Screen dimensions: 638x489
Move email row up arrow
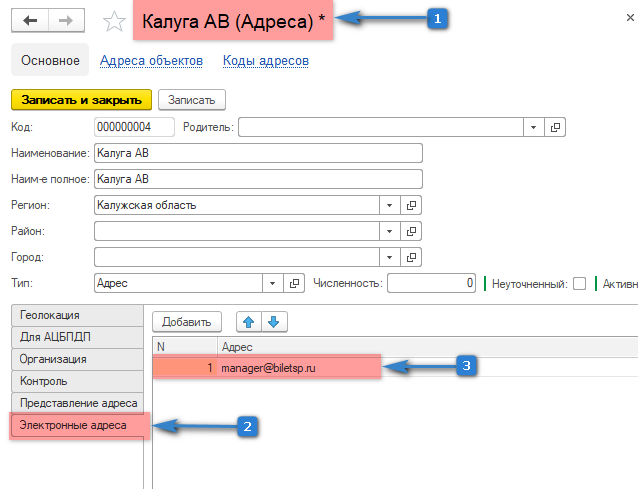pyautogui.click(x=249, y=321)
